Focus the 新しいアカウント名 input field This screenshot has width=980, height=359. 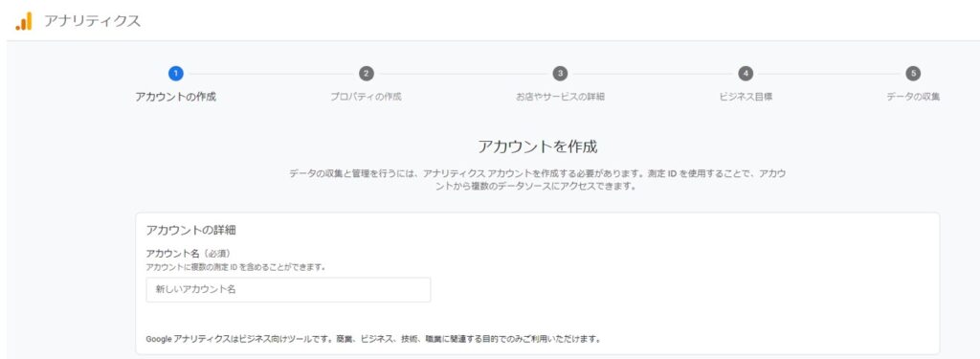point(288,290)
